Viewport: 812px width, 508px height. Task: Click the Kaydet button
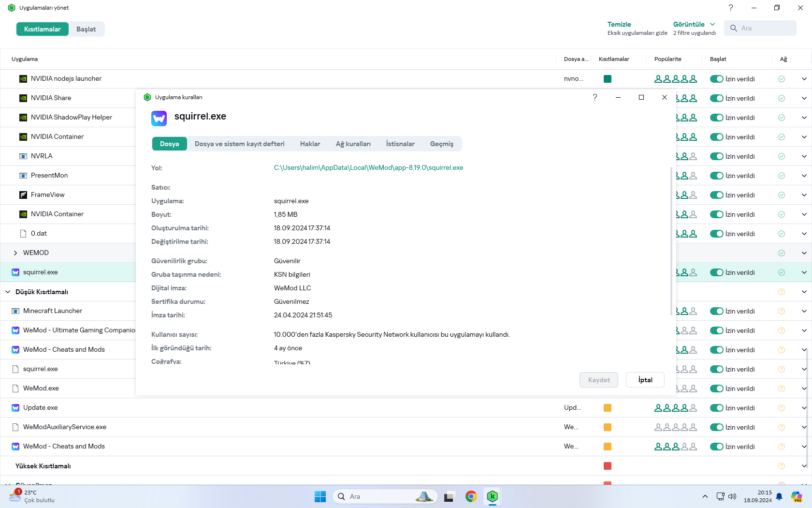pyautogui.click(x=599, y=380)
